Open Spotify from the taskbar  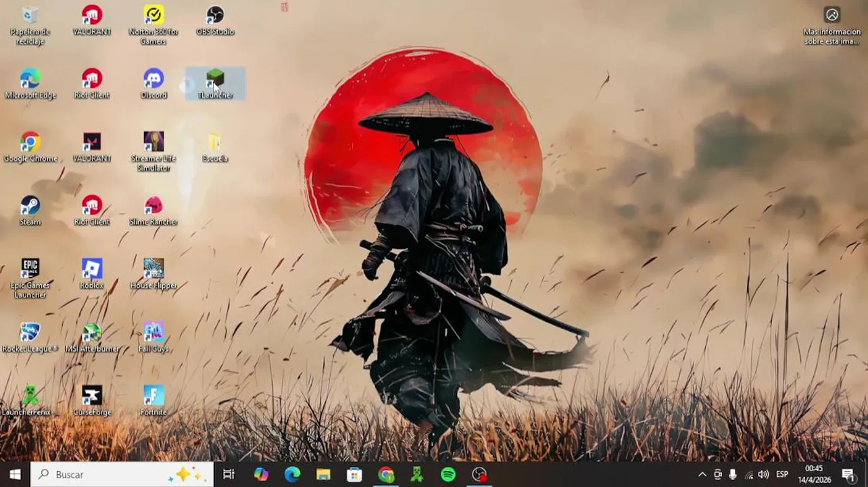(x=448, y=474)
